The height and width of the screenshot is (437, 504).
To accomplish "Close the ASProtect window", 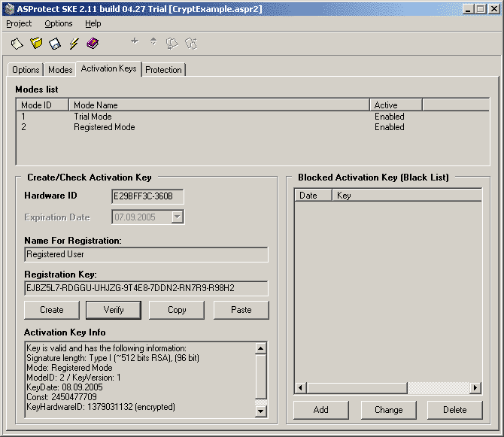I will 494,9.
